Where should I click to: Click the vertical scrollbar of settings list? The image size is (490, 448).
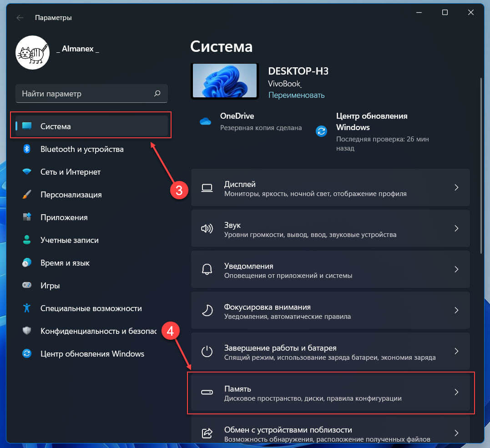(481, 166)
